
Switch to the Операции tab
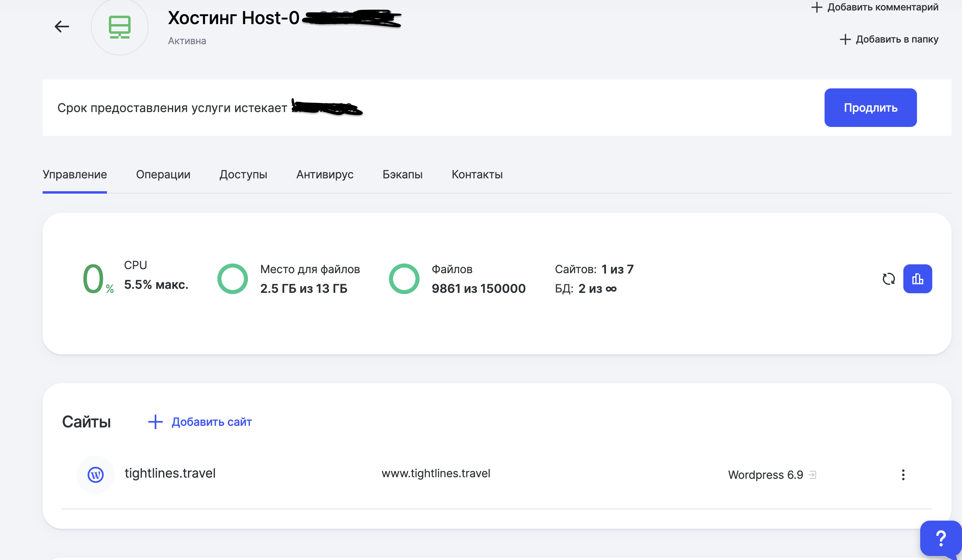click(163, 174)
